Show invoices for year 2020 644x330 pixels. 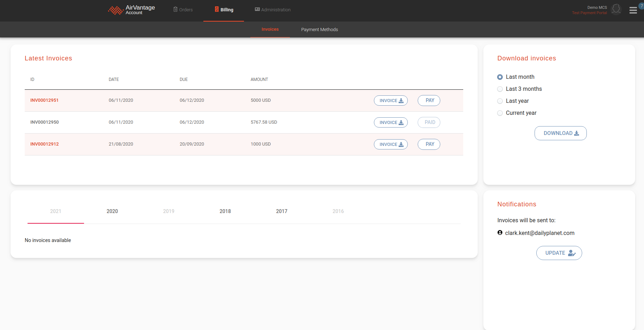coord(112,211)
